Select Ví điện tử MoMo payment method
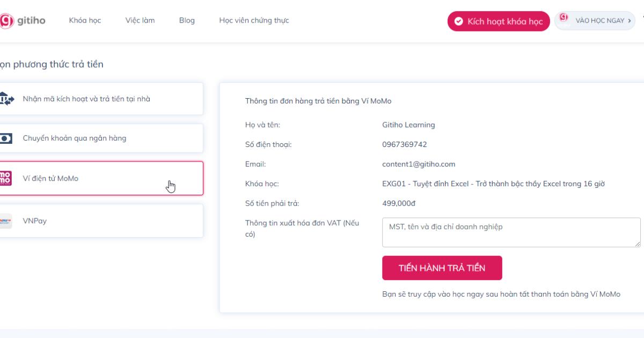Image resolution: width=644 pixels, height=338 pixels. coord(101,178)
